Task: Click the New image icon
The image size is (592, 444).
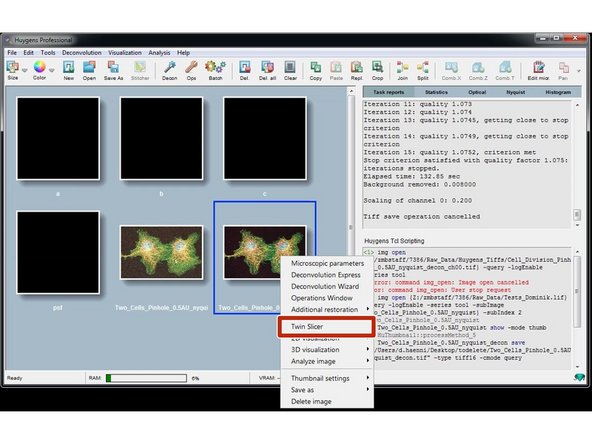Action: (x=69, y=70)
